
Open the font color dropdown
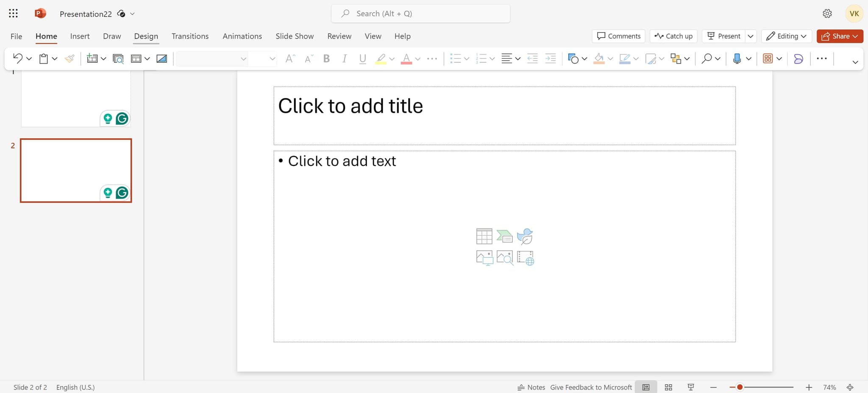418,59
